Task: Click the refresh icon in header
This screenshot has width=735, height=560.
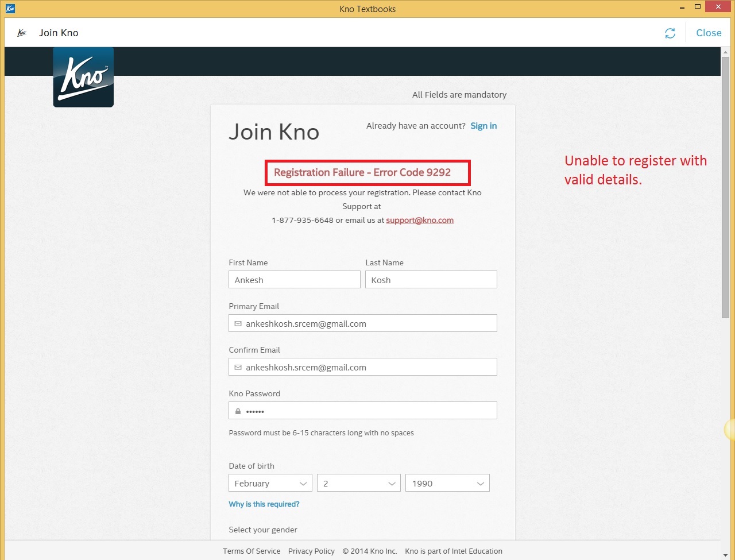Action: 670,33
